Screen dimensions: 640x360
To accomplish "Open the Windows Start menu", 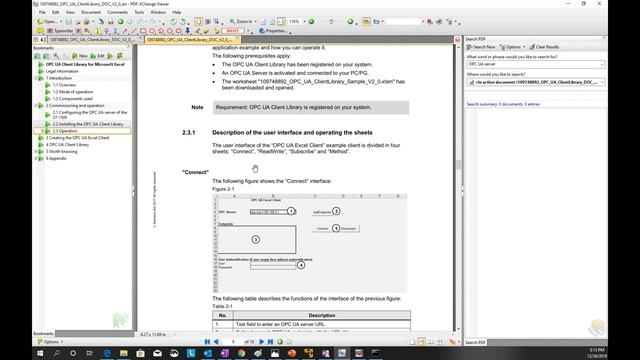I will pyautogui.click(x=40, y=353).
